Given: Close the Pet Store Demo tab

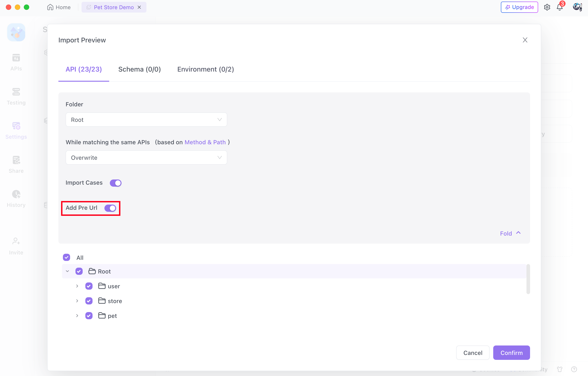Looking at the screenshot, I should [139, 7].
